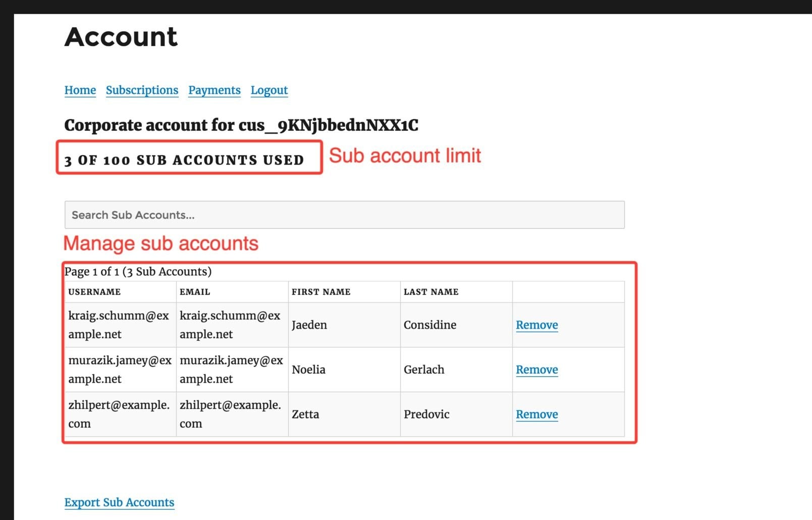Click the sub accounts used counter
The width and height of the screenshot is (812, 520).
tap(184, 160)
